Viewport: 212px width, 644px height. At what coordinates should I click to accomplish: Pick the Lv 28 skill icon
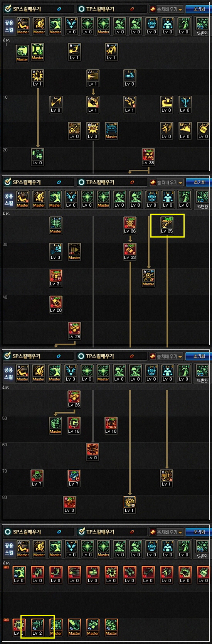(x=56, y=304)
